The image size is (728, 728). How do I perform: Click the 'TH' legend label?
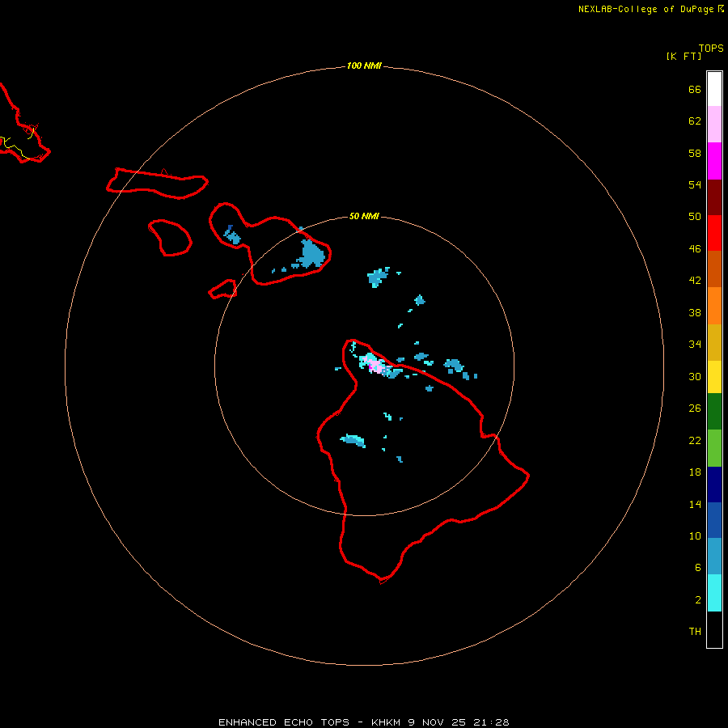click(695, 632)
